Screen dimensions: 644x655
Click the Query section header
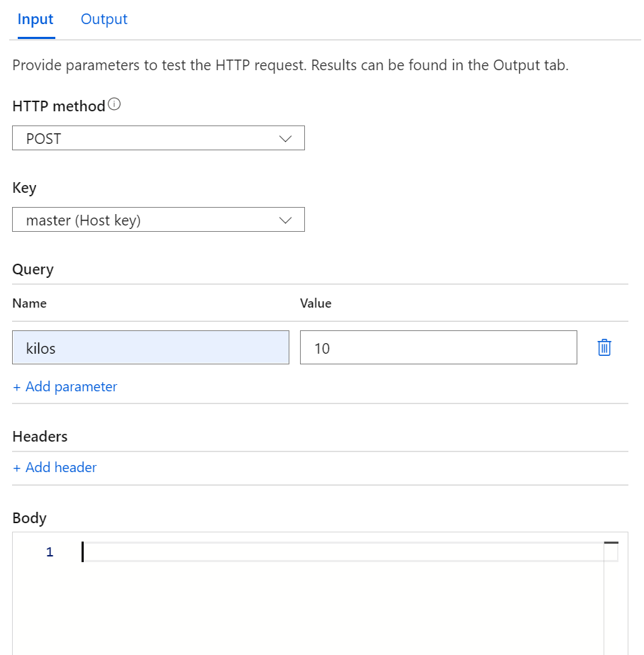(32, 269)
